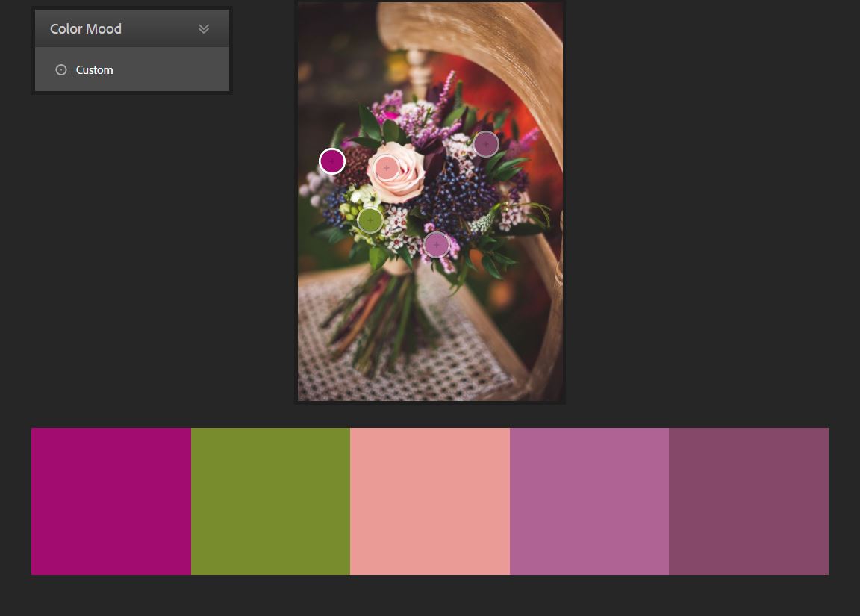Click the bouquet photo thumbnail

[430, 202]
